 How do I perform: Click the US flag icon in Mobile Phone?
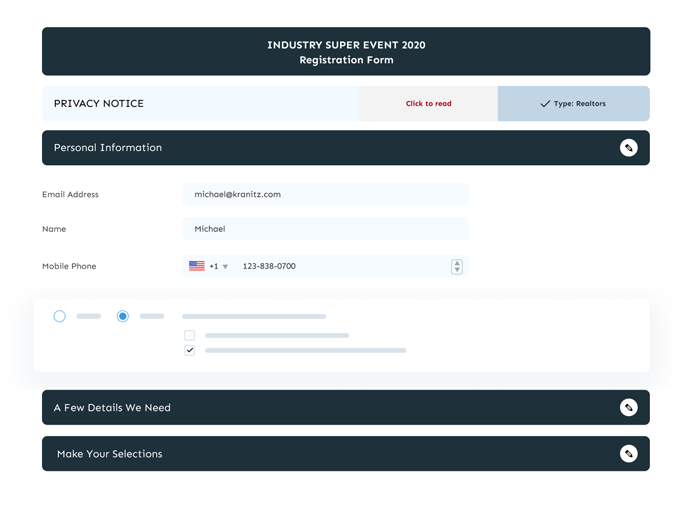197,266
